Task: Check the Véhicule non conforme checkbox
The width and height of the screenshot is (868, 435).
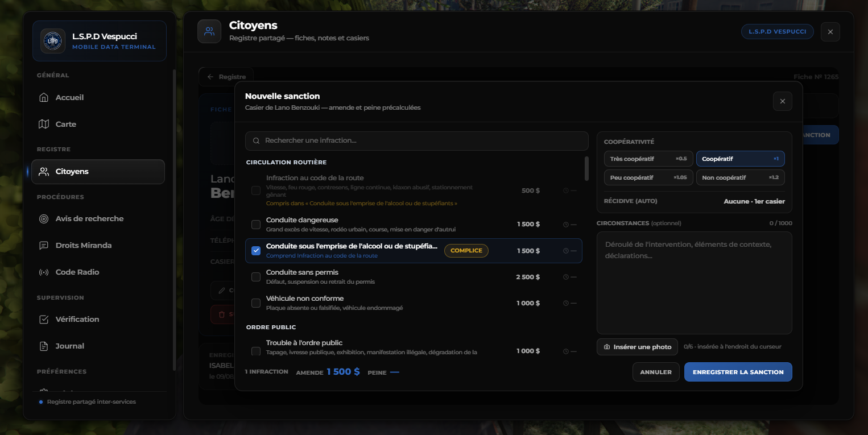Action: click(x=256, y=303)
